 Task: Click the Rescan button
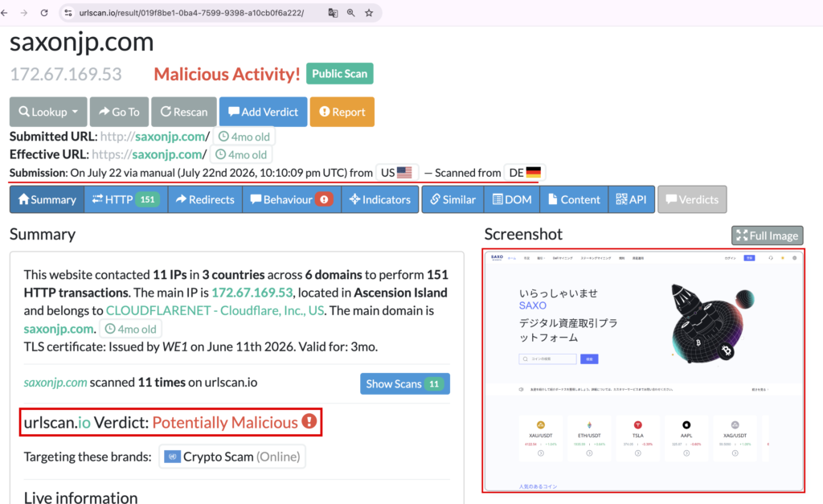coord(184,112)
